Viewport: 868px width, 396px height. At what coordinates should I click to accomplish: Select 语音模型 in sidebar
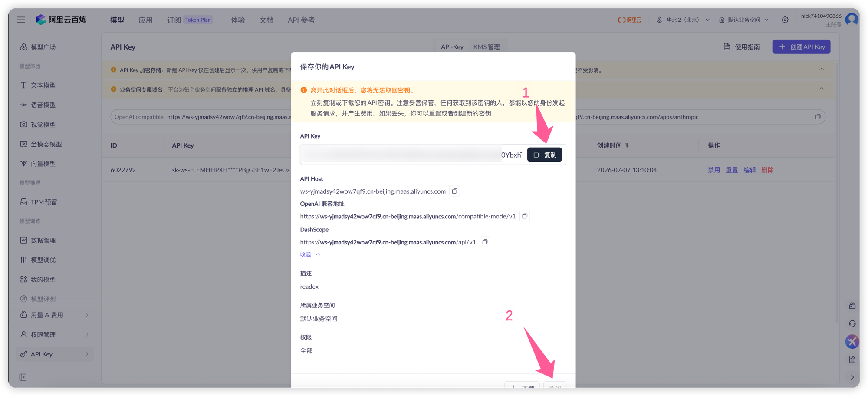click(x=43, y=105)
